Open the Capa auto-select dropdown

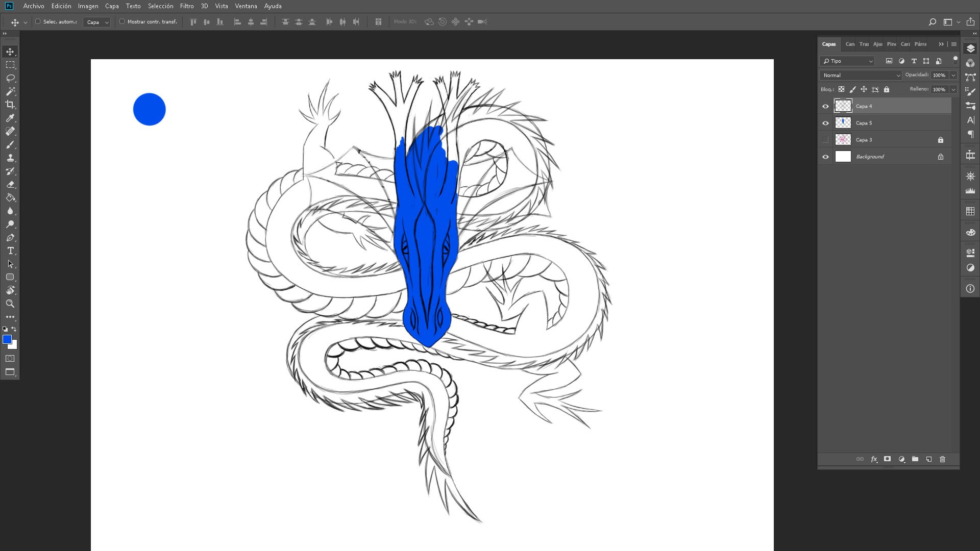[96, 22]
